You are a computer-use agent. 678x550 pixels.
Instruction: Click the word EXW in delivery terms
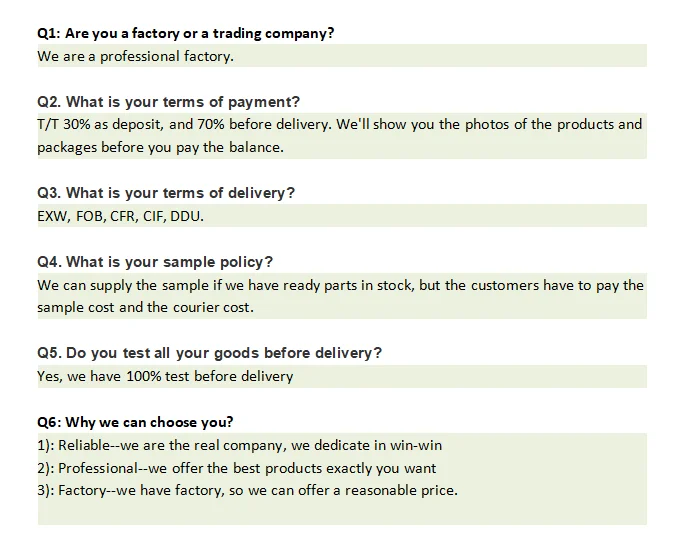pyautogui.click(x=52, y=216)
